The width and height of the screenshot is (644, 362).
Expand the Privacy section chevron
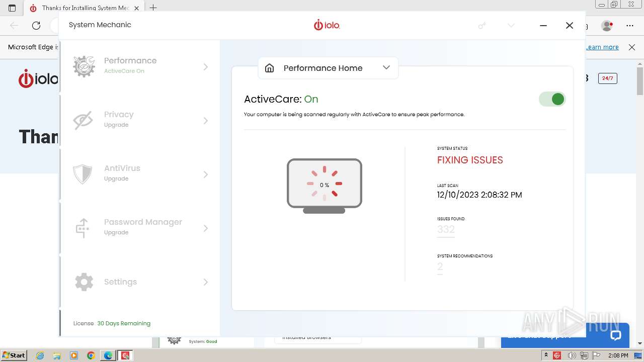pos(205,121)
